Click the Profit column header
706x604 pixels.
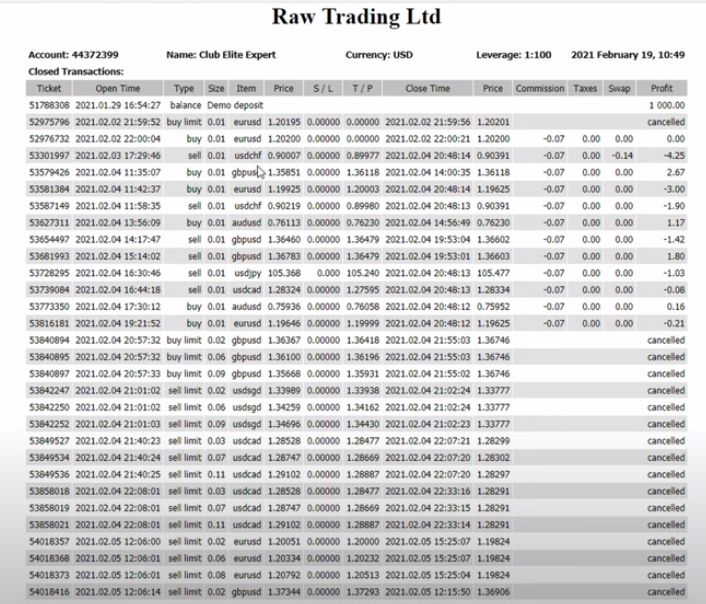coord(662,88)
